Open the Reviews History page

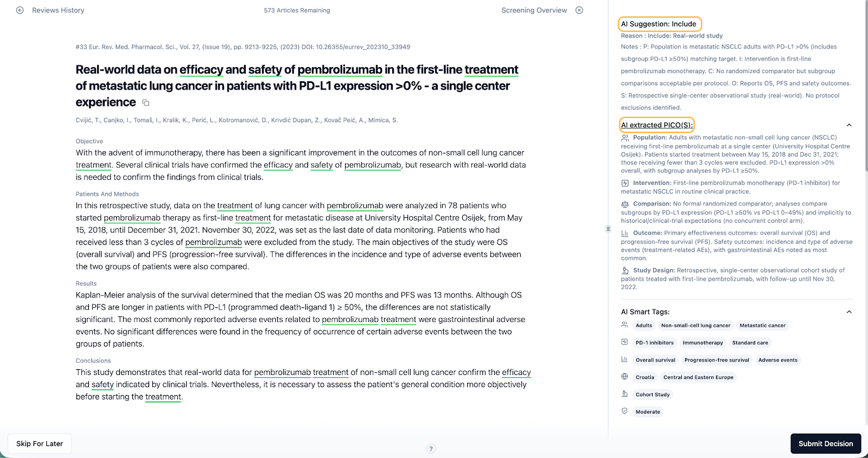[58, 10]
